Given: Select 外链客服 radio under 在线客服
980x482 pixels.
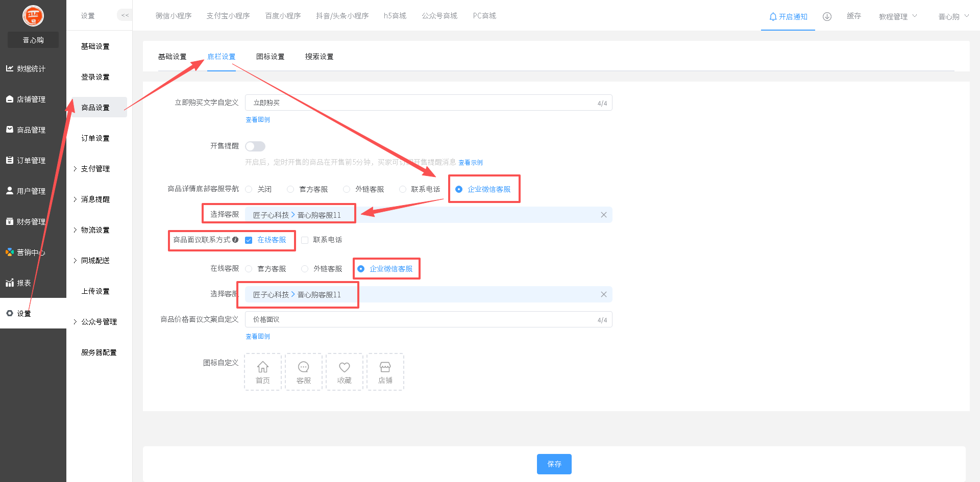Looking at the screenshot, I should [305, 269].
